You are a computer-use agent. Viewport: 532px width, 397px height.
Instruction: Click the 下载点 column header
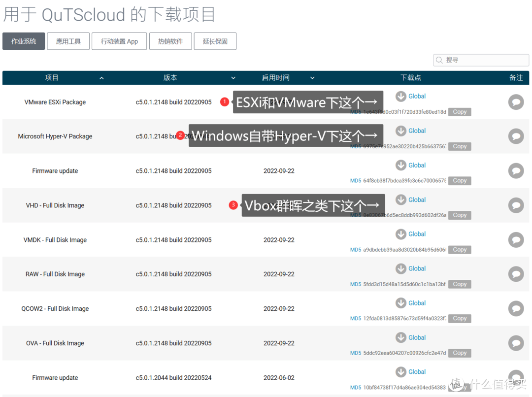tap(410, 78)
